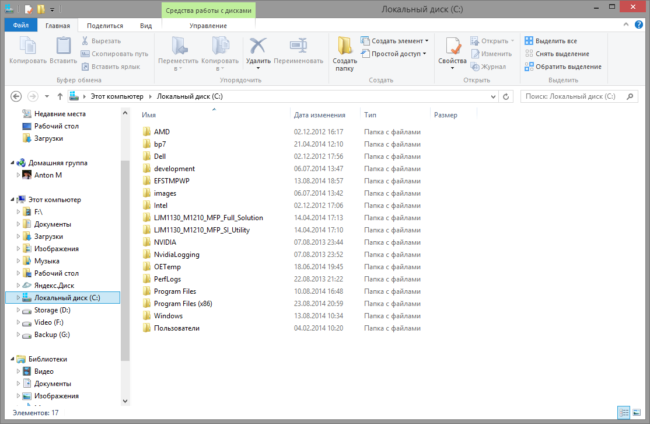Collapse the Домашняя группа tree node
The image size is (650, 424).
[12, 163]
